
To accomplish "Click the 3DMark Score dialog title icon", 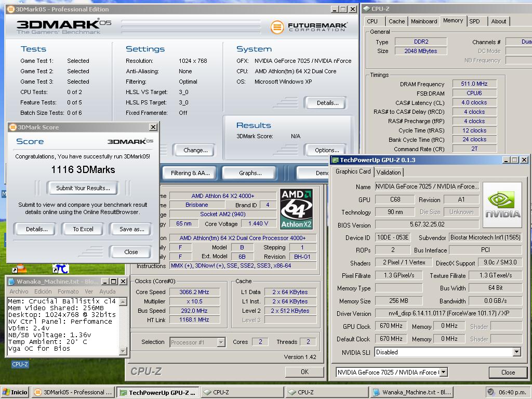I will [x=12, y=127].
